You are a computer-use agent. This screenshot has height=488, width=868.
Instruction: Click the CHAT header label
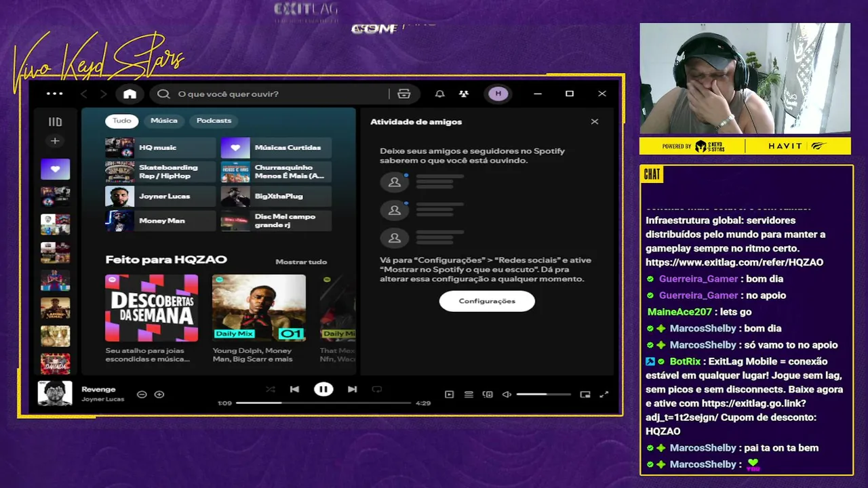pyautogui.click(x=652, y=175)
